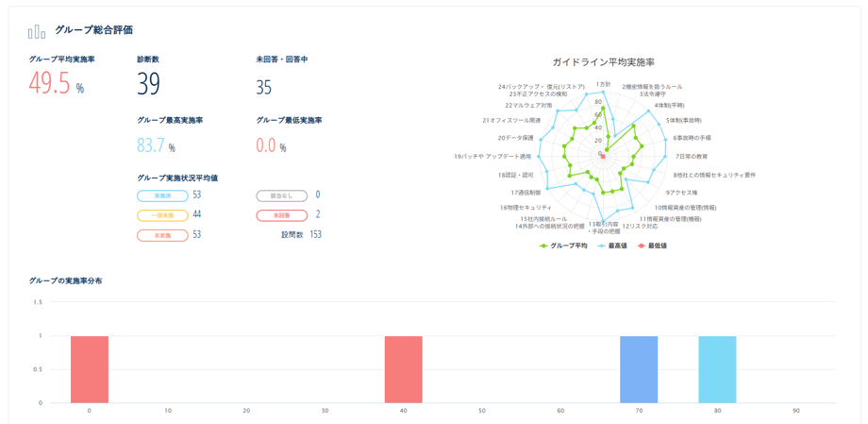Click the red minimum value point at radar center
The image size is (868, 424).
pos(603,154)
